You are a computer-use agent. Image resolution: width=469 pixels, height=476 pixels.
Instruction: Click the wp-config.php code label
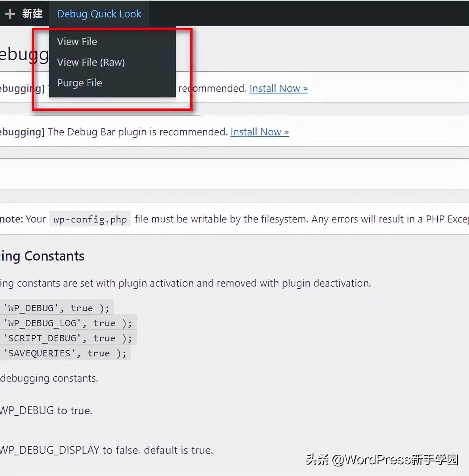click(x=90, y=219)
